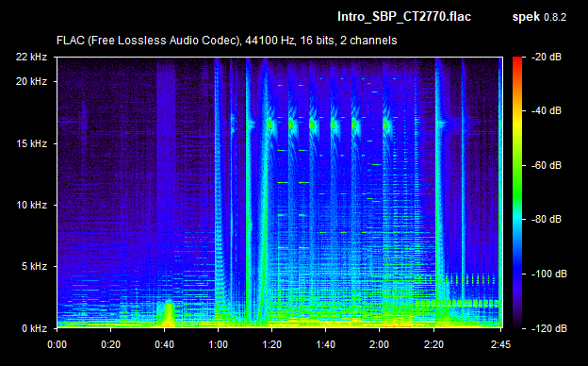Viewport: 588px width, 366px height.
Task: Click the 15 kHz frequency axis label
Action: coord(31,143)
